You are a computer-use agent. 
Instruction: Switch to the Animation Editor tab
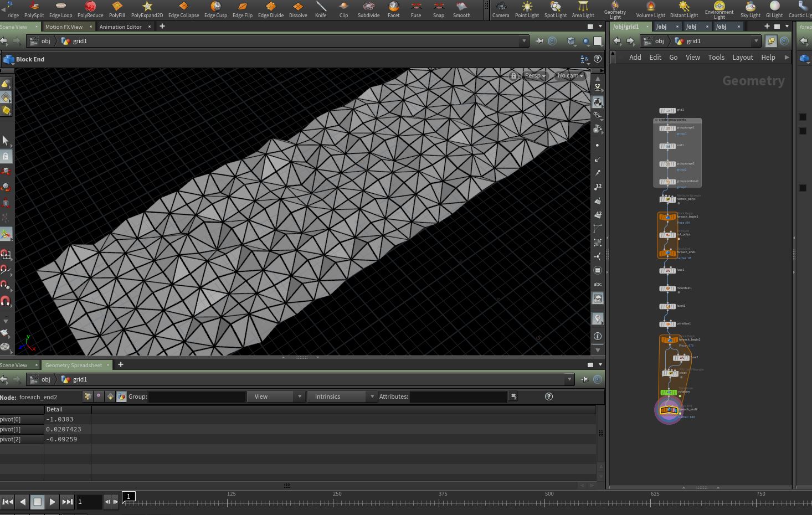click(x=120, y=27)
